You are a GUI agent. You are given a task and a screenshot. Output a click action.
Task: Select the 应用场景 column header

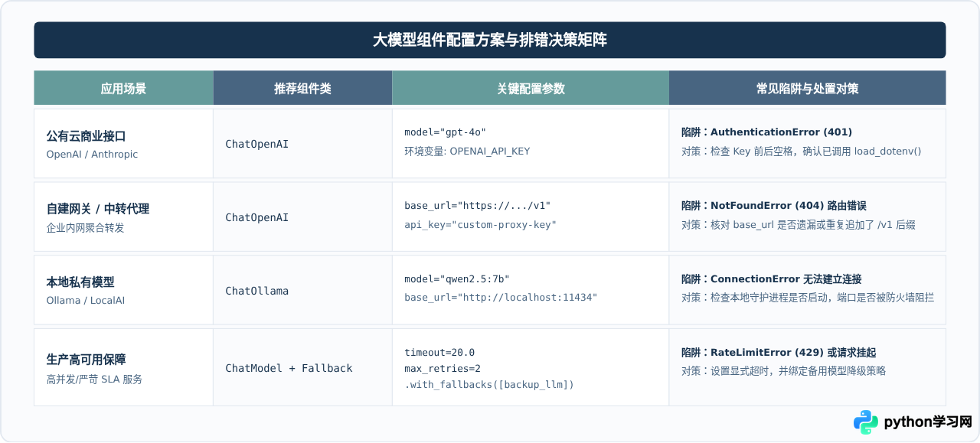(x=123, y=88)
